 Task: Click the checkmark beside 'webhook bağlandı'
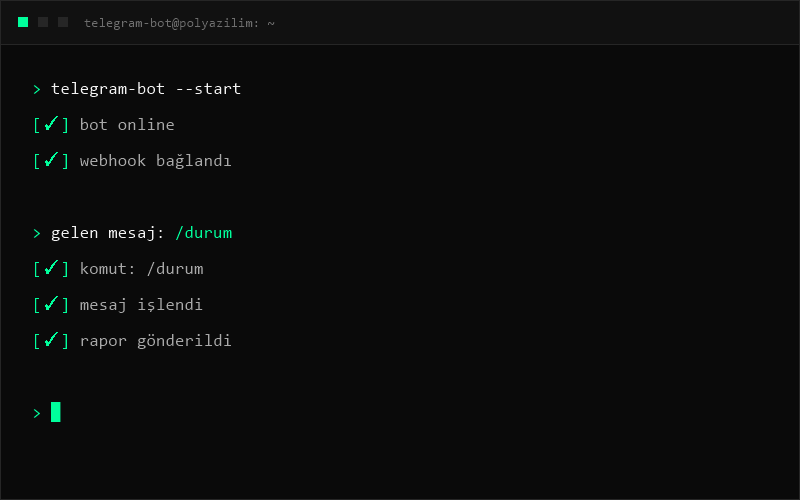[51, 160]
